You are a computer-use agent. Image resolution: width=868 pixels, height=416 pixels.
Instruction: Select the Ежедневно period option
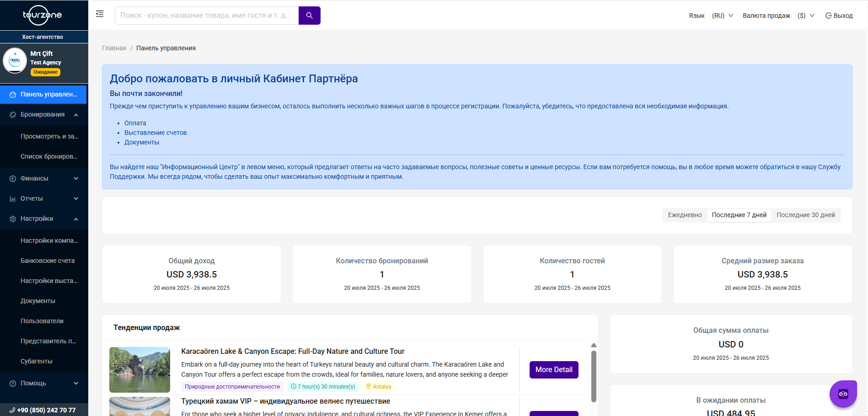pyautogui.click(x=685, y=215)
